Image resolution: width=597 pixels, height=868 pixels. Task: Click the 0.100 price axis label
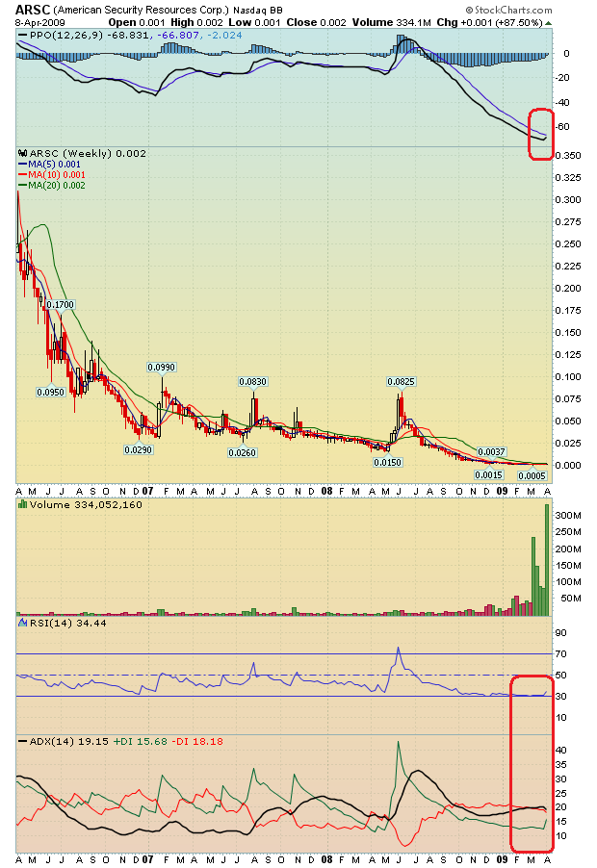[568, 377]
